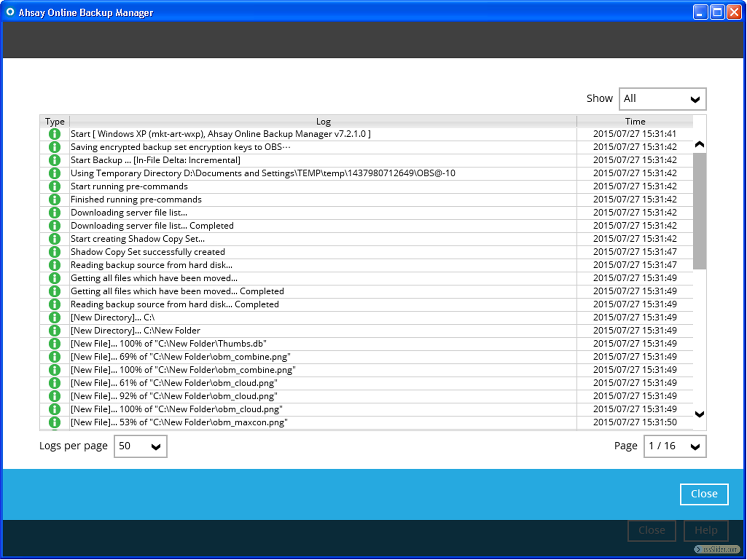Click info icon beside Shadow Copy Set successfully created
The height and width of the screenshot is (560, 747).
pyautogui.click(x=55, y=252)
